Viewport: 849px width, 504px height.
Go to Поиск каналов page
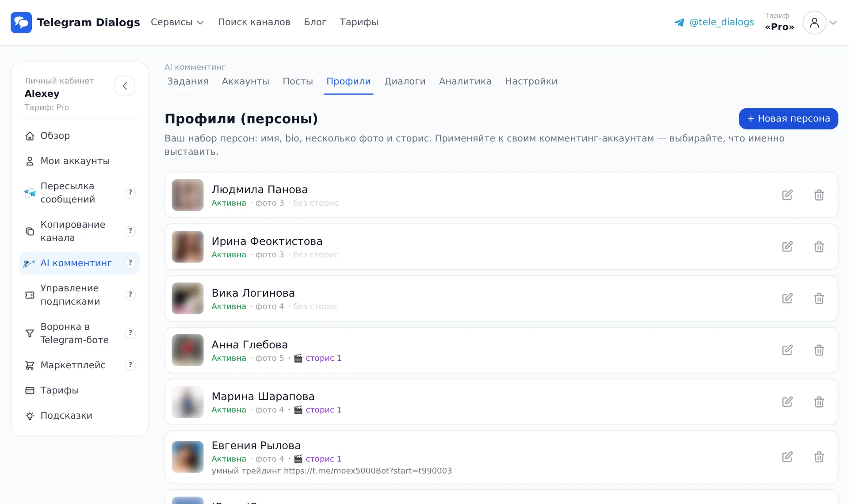[x=254, y=22]
